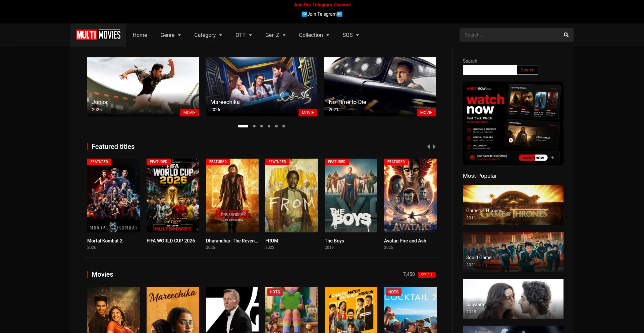Viewport: 644px width, 333px height.
Task: Click the watch now advertisement banner
Action: tap(513, 123)
